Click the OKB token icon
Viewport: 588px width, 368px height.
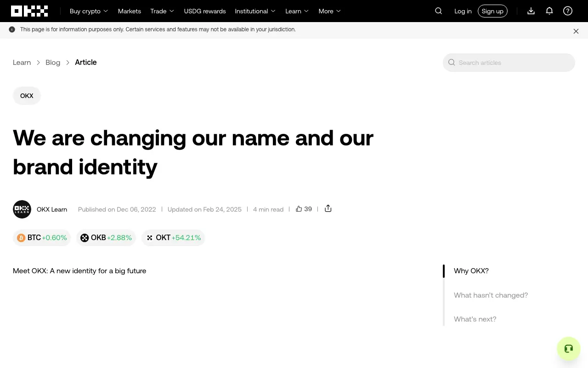85,238
